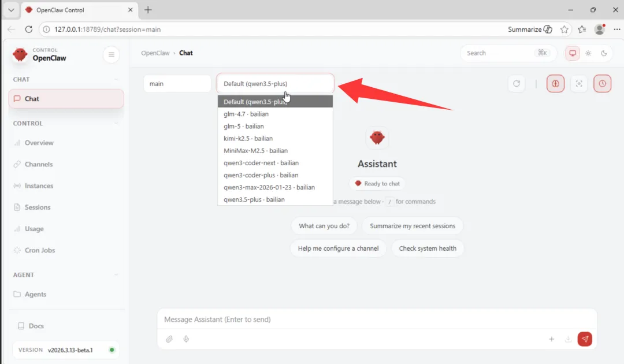Screen dimensions: 624x364
Task: Open the main session selector
Action: (x=177, y=84)
